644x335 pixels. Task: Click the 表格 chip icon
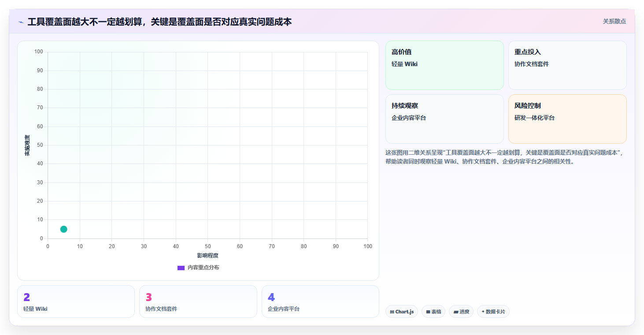tap(428, 312)
